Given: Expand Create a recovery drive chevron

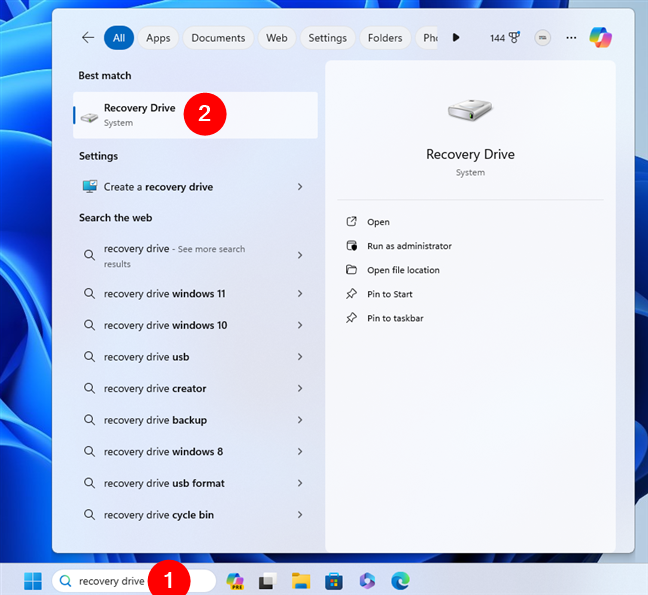Looking at the screenshot, I should 300,187.
